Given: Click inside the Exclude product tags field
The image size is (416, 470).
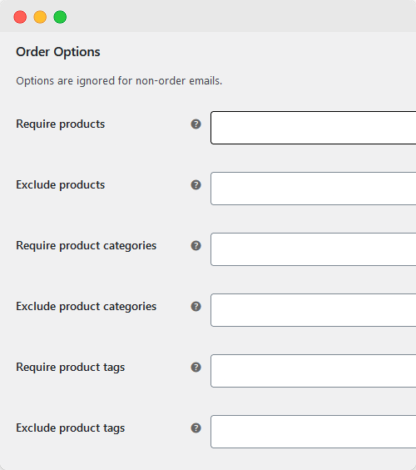Looking at the screenshot, I should coord(313,432).
